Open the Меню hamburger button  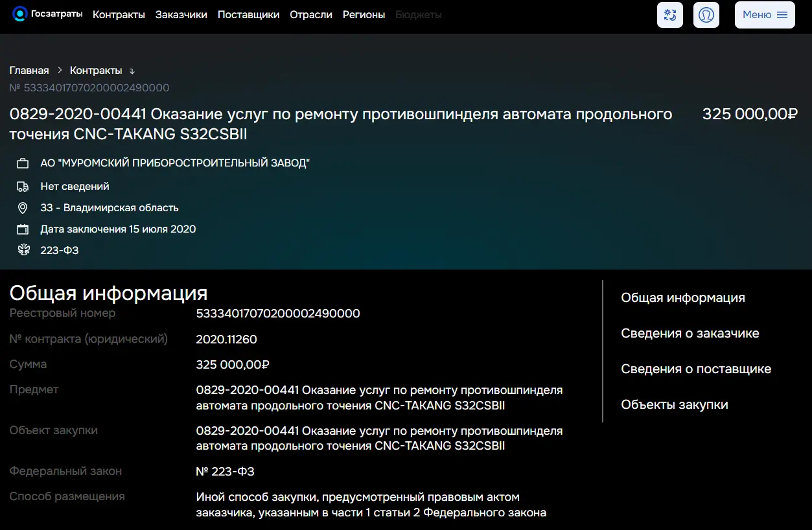(765, 15)
